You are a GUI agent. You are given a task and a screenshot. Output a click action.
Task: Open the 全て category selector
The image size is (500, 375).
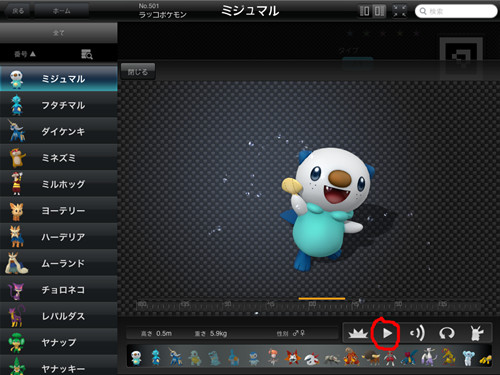[59, 33]
